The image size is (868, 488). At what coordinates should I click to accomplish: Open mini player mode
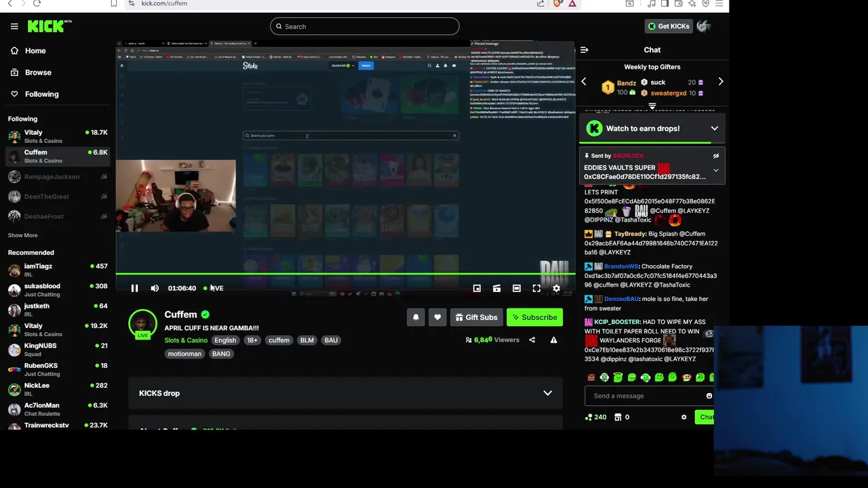coord(477,288)
